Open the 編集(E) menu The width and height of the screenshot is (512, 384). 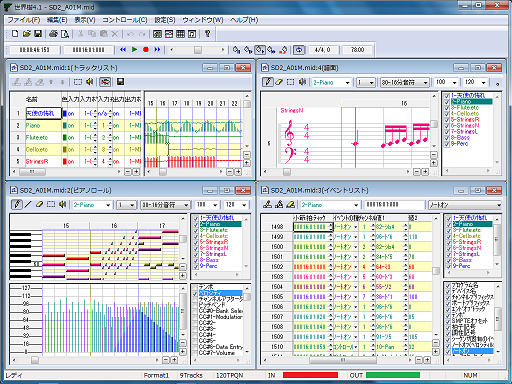57,20
